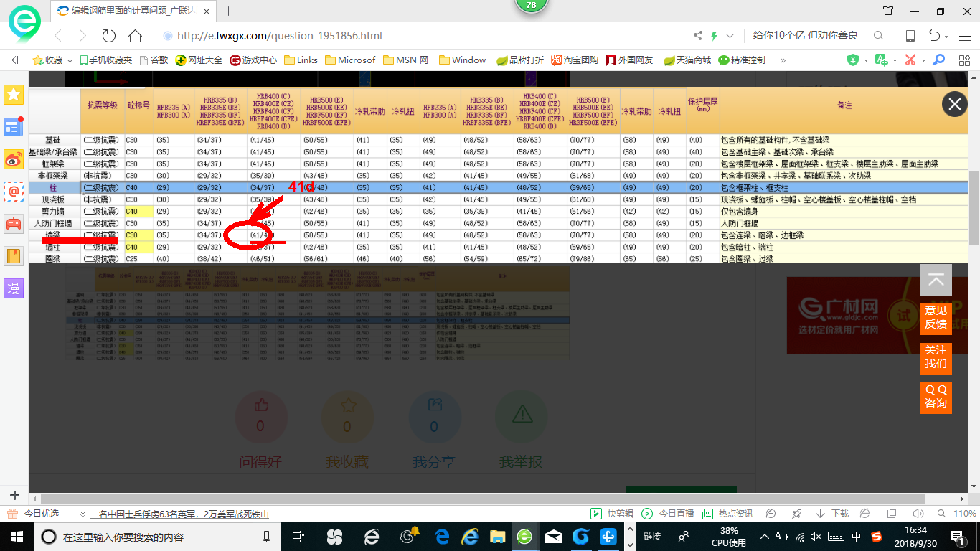Open the 淘宝团购 bookmark
980x551 pixels.
pyautogui.click(x=574, y=60)
